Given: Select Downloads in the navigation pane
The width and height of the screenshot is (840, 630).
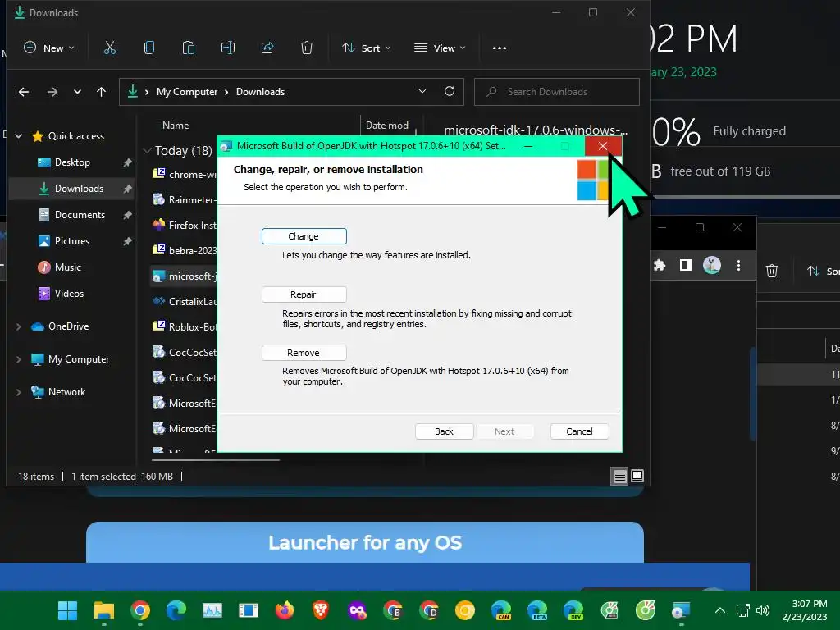Looking at the screenshot, I should [x=79, y=189].
